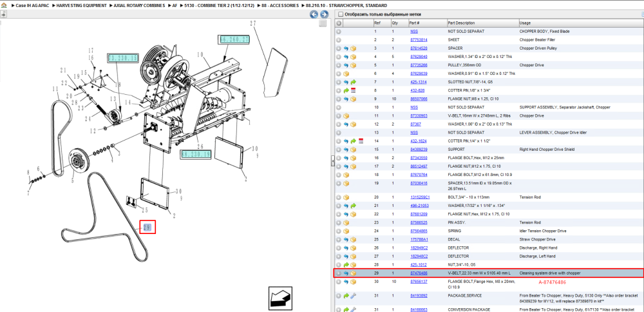Viewport: 644px width, 312px height.
Task: Click the plus circle in the table header
Action: click(x=339, y=23)
